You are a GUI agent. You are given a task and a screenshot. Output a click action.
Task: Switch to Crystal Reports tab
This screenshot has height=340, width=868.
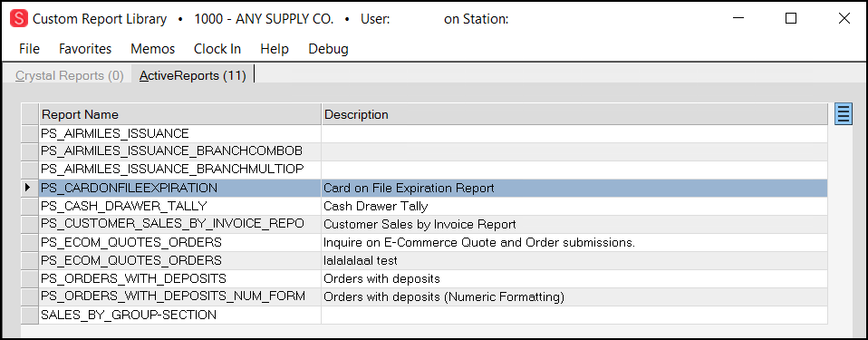(70, 75)
